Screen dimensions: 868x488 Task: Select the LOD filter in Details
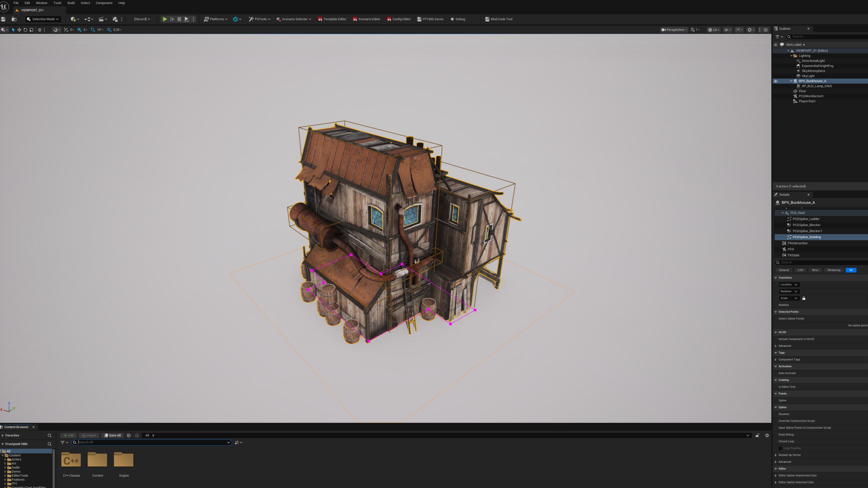tap(800, 270)
